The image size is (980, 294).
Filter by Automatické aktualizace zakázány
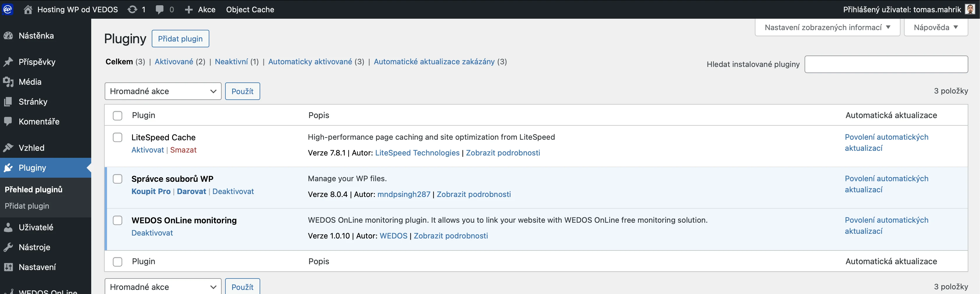pos(434,62)
